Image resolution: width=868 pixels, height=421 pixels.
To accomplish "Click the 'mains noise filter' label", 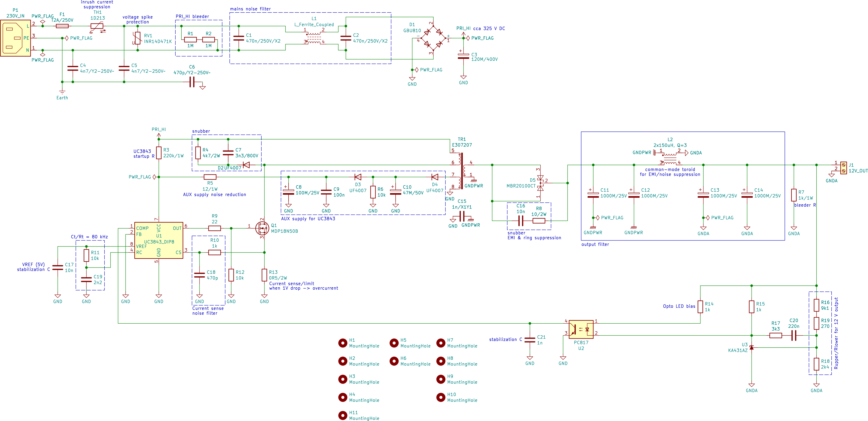I will pos(250,9).
